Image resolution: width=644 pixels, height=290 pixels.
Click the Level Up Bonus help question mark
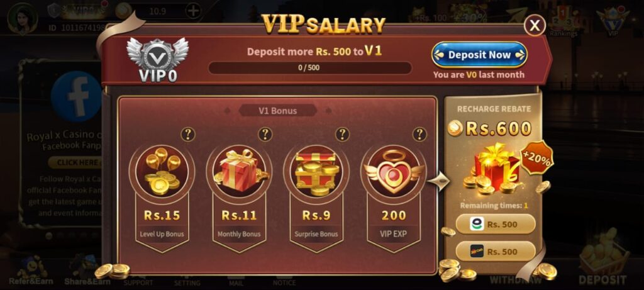pyautogui.click(x=188, y=135)
